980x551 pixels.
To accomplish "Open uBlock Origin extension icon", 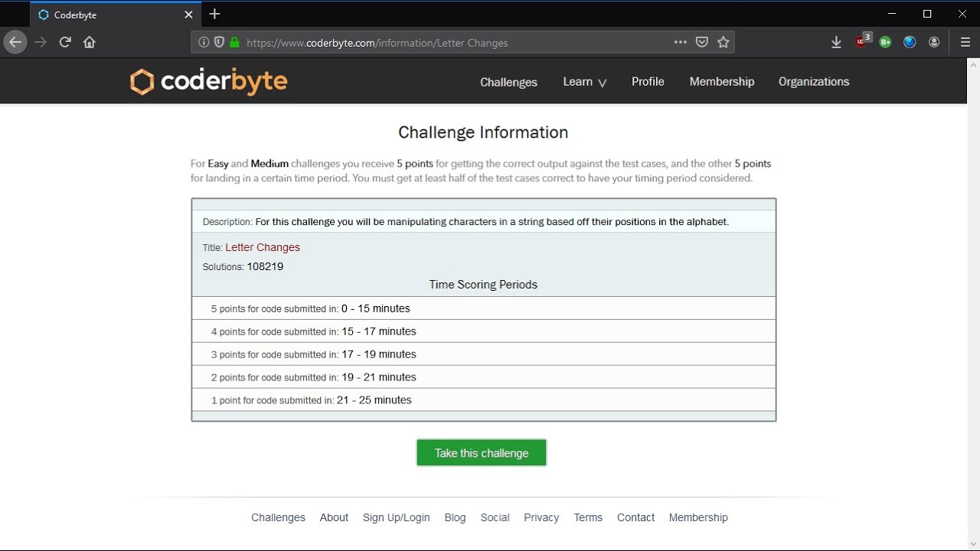I will (x=863, y=41).
